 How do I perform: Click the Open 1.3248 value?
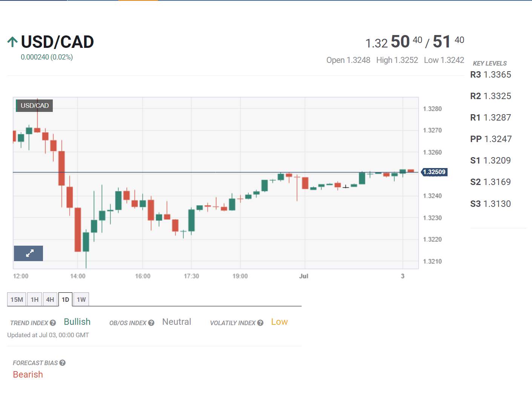tap(348, 60)
